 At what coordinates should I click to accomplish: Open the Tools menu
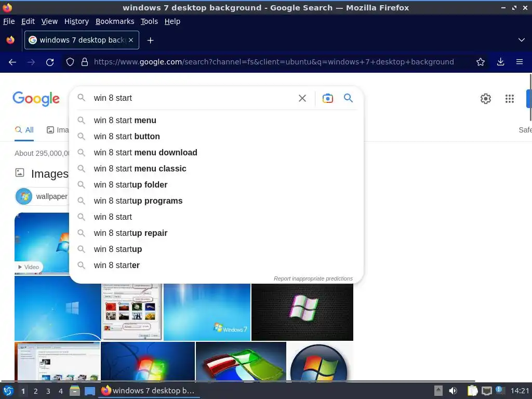point(149,21)
